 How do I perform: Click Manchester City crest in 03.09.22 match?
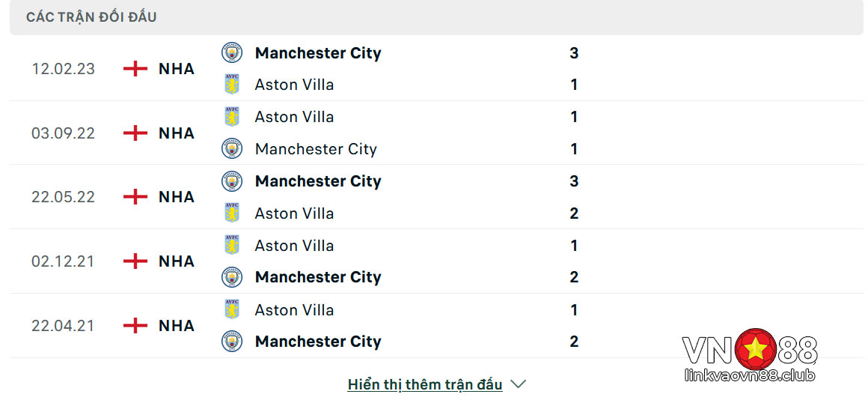coord(232,148)
